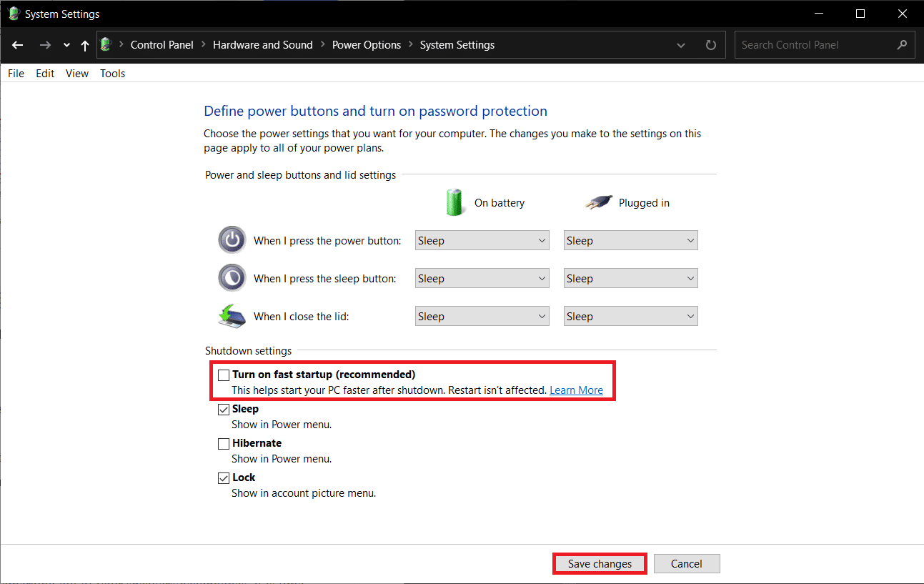
Task: Click 'Power and sleep buttons and lid settings' label
Action: click(x=301, y=175)
